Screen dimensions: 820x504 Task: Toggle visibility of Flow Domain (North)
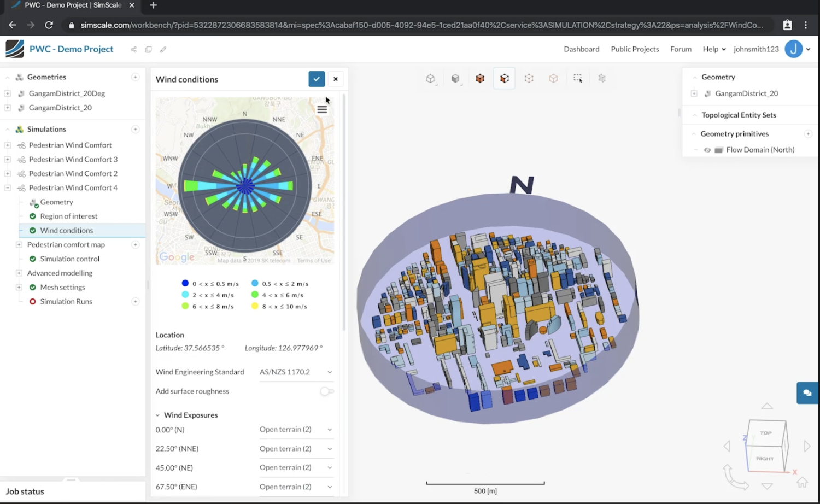[x=707, y=150]
